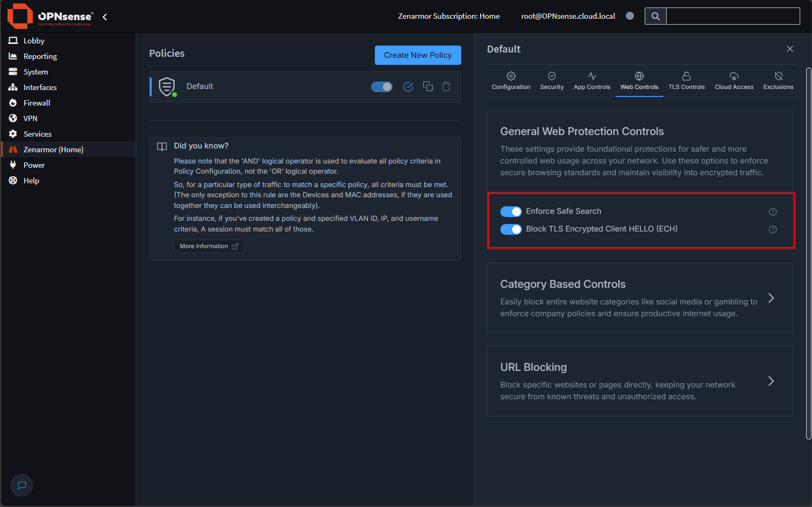
Task: Open the URL Blocking settings
Action: click(x=771, y=381)
